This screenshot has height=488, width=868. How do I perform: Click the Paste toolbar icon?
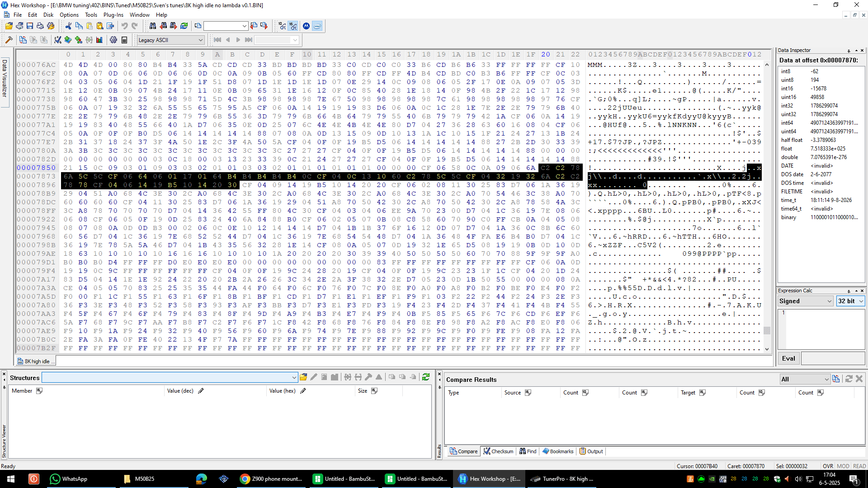tap(90, 26)
